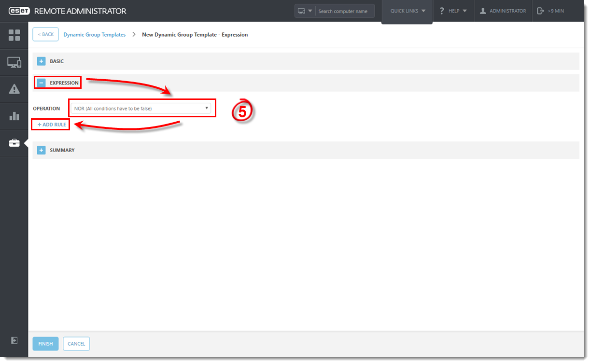Image resolution: width=591 pixels, height=364 pixels.
Task: Click the Search computer name field
Action: 344,11
